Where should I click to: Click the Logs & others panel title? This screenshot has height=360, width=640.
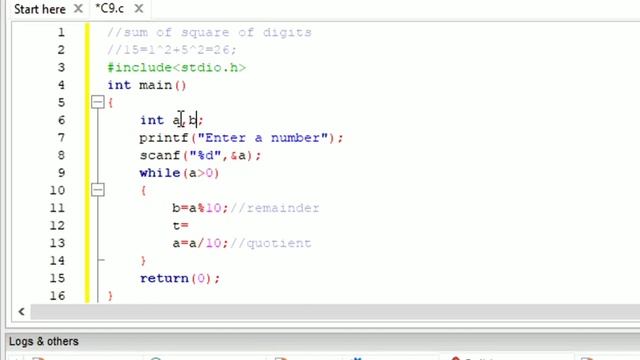(x=44, y=341)
